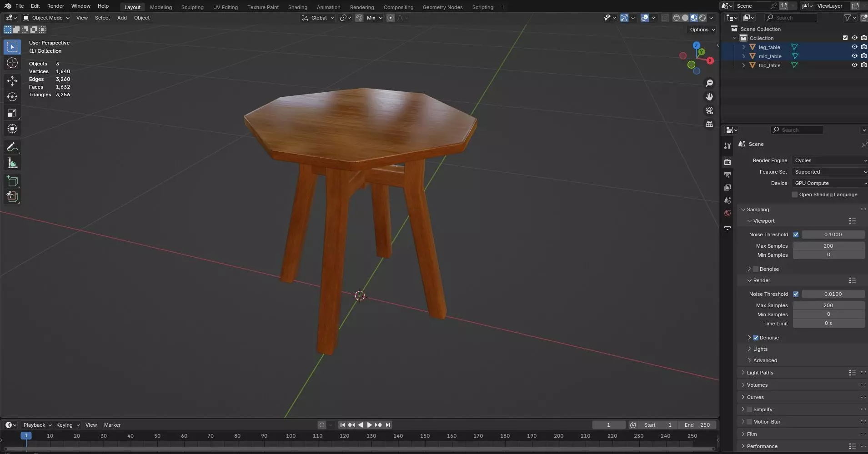Switch to rendered viewport shading

702,18
